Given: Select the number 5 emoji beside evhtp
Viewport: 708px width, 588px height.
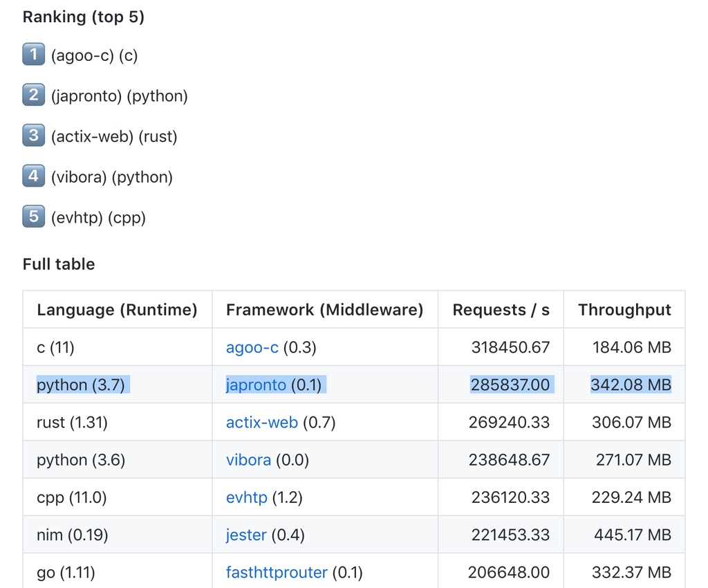Looking at the screenshot, I should pos(33,217).
